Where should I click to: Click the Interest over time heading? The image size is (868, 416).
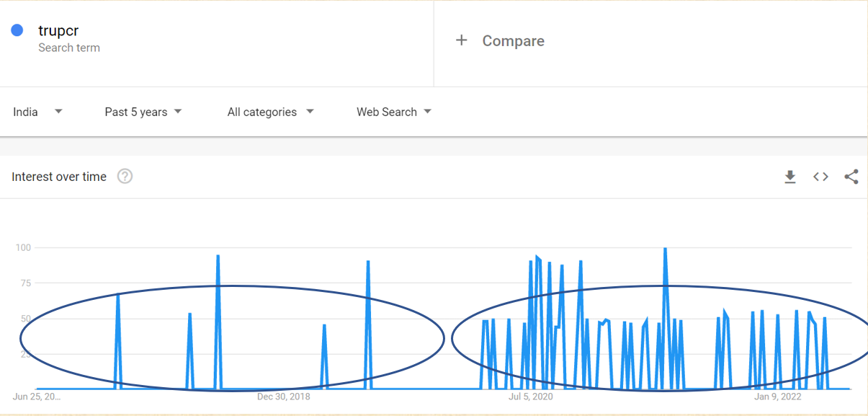59,177
